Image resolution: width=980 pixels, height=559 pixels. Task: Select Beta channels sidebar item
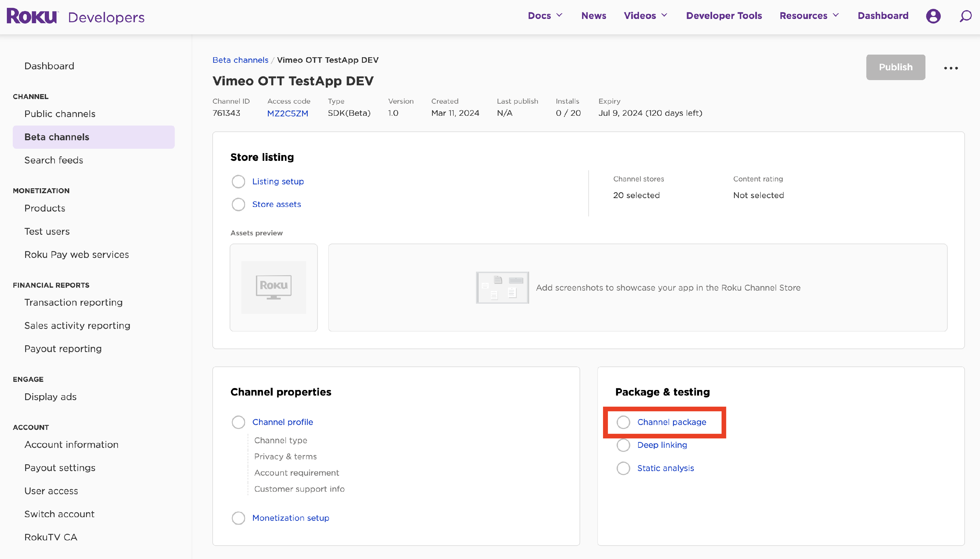click(93, 137)
